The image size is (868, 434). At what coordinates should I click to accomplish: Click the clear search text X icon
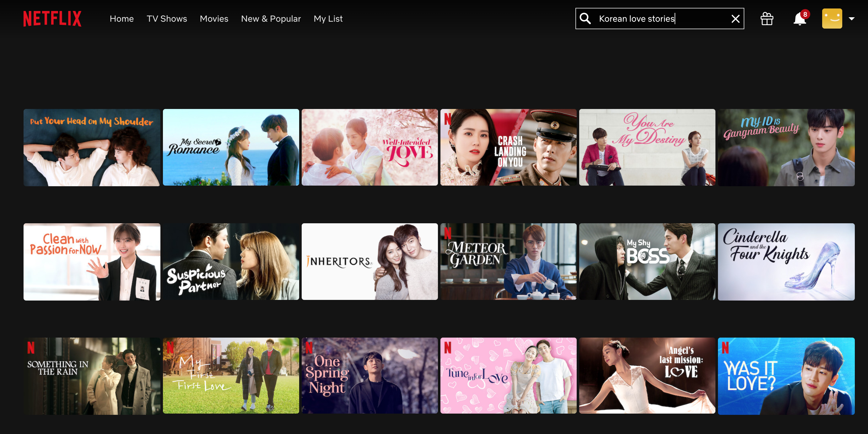click(x=735, y=18)
